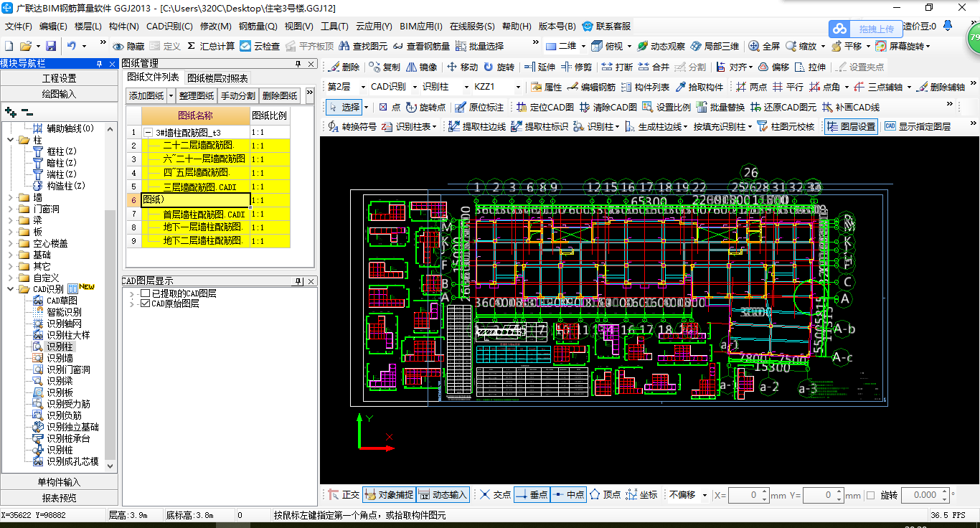
Task: Toggle 中点 midpoint snap
Action: [568, 494]
